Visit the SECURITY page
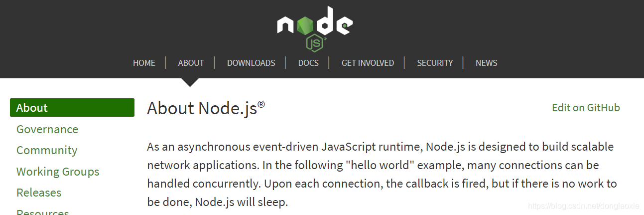 click(x=435, y=63)
